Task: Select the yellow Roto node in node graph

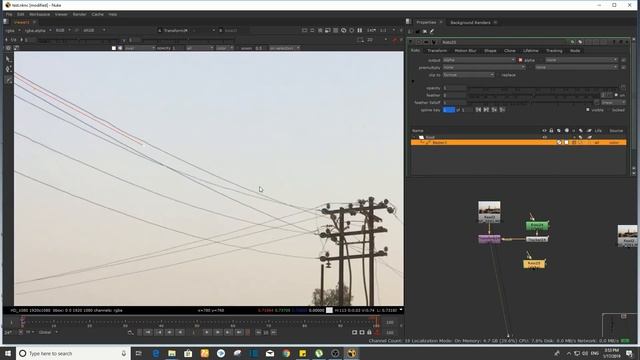Action: [534, 264]
